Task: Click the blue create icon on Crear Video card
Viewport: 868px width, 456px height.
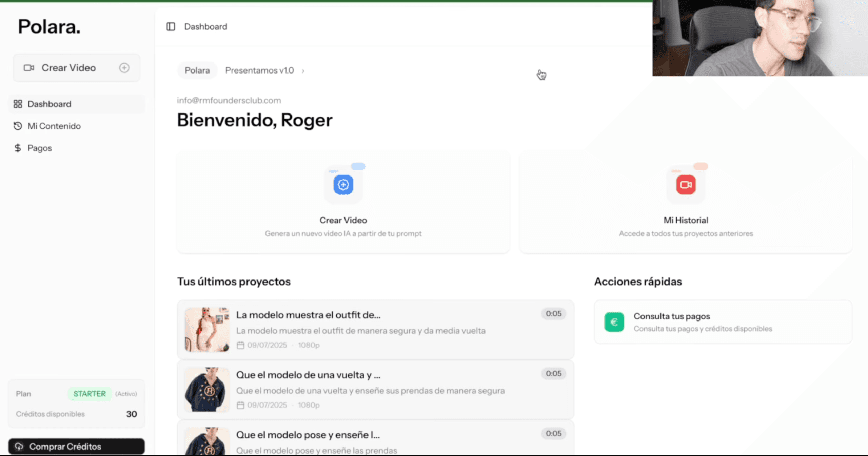Action: (x=343, y=184)
